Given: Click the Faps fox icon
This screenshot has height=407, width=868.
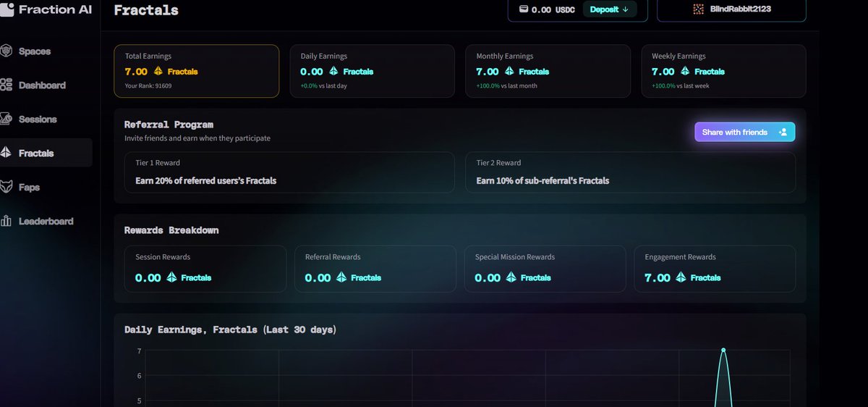Looking at the screenshot, I should (x=7, y=187).
